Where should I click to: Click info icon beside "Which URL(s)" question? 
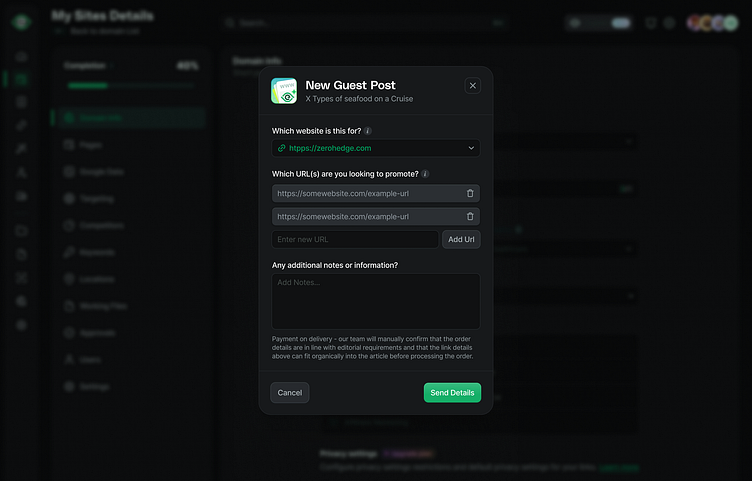tap(426, 174)
